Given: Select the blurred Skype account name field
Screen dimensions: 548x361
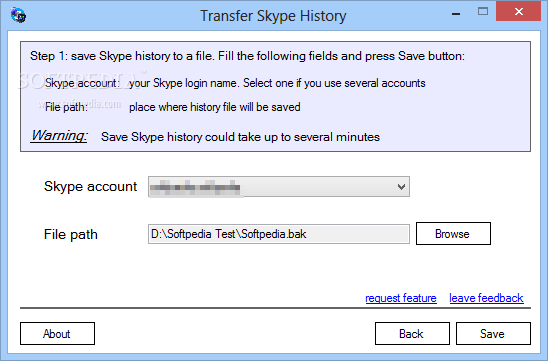Looking at the screenshot, I should pos(279,187).
